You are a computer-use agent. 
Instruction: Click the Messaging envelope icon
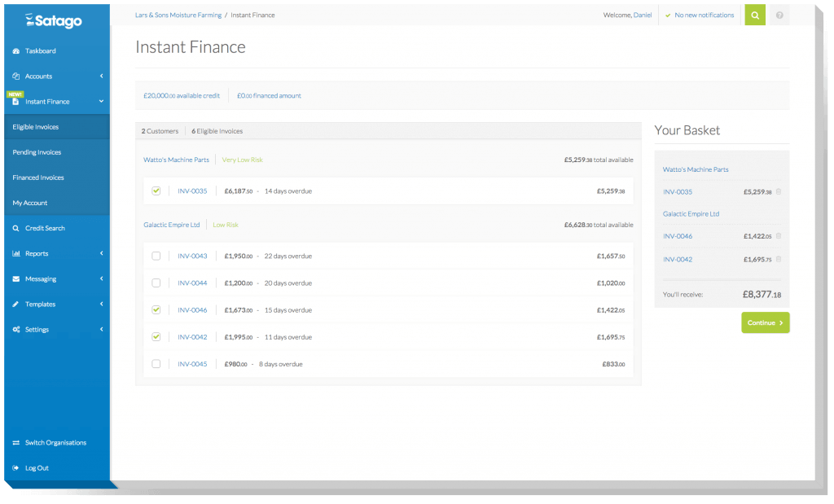[x=16, y=278]
